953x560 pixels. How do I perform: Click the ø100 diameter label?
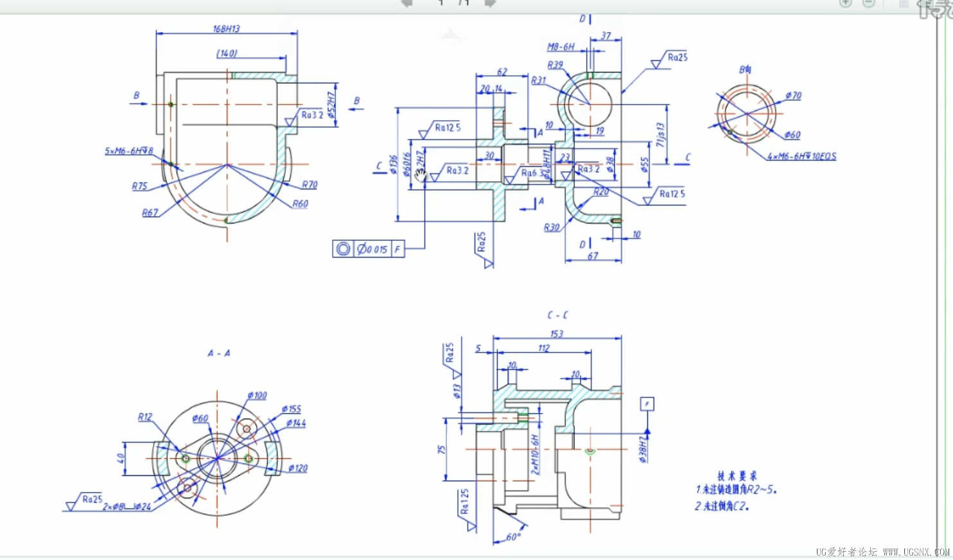257,396
